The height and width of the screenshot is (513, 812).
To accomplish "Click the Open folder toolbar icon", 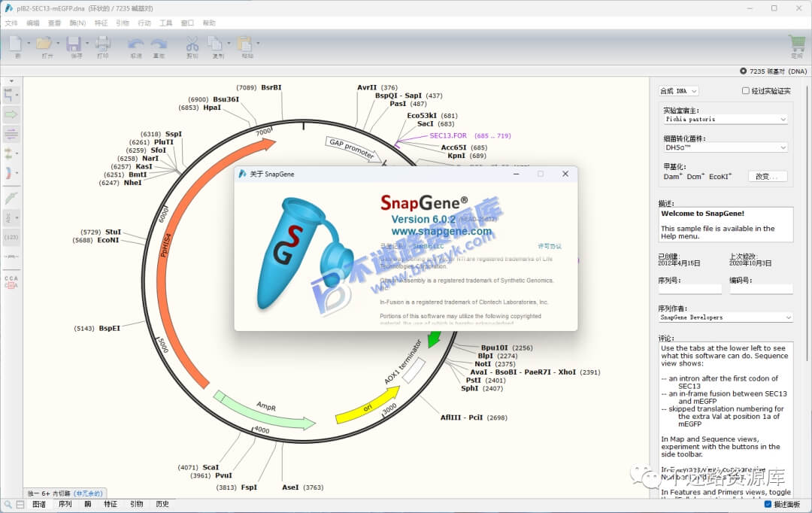I will tap(44, 44).
